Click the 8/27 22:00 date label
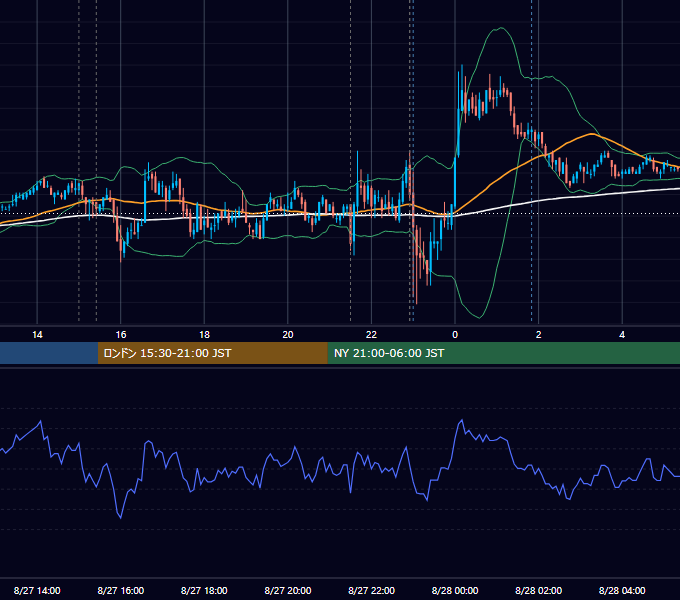 click(x=371, y=590)
